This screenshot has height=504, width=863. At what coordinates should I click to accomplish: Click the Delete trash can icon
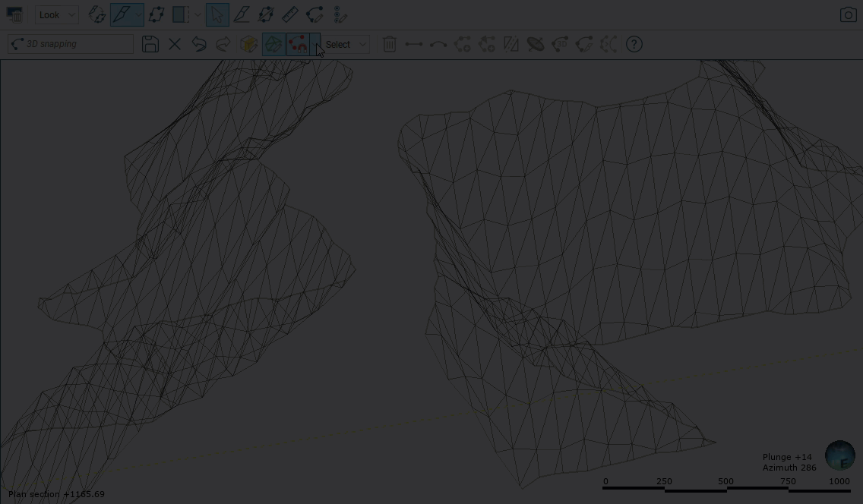tap(390, 44)
